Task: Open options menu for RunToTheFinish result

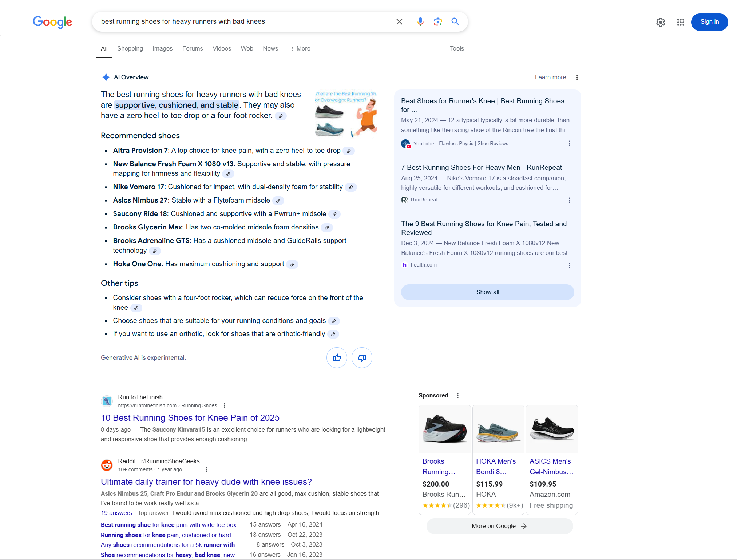Action: (225, 406)
